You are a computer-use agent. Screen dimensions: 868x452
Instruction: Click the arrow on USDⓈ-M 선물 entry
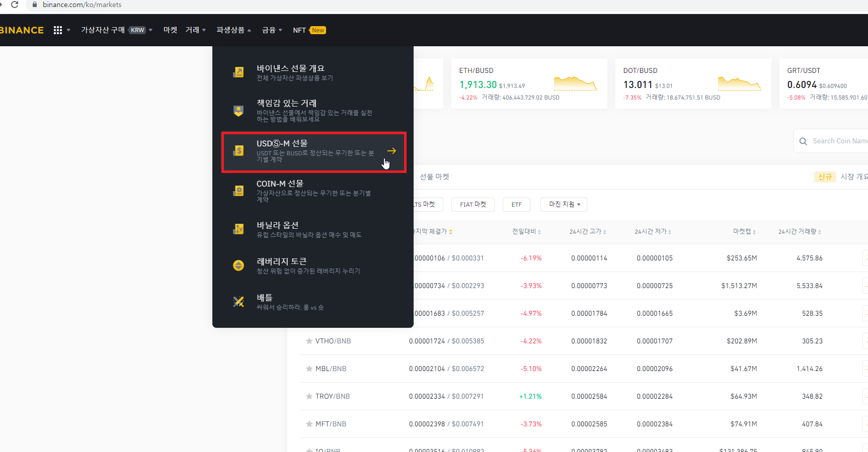[x=391, y=151]
